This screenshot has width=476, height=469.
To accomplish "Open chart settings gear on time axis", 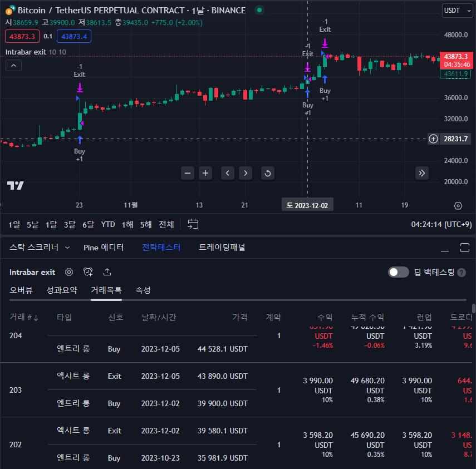I will click(458, 206).
